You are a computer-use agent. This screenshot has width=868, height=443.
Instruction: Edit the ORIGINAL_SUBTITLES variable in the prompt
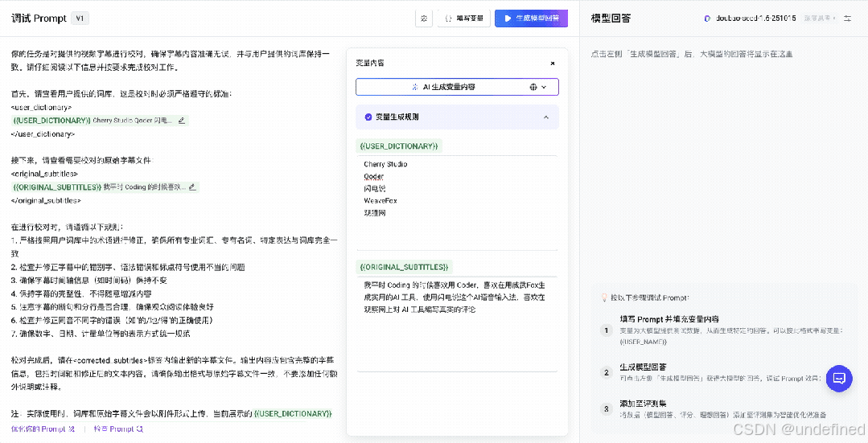coord(192,187)
